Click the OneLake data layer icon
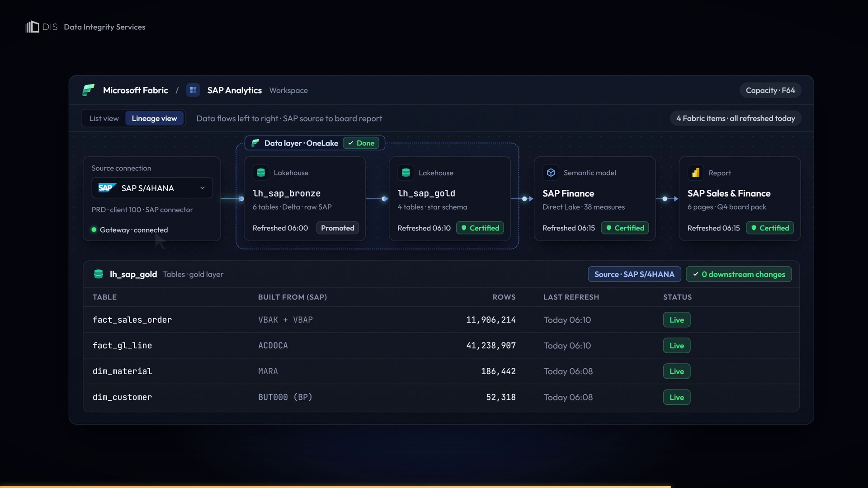This screenshot has width=868, height=488. [x=255, y=143]
